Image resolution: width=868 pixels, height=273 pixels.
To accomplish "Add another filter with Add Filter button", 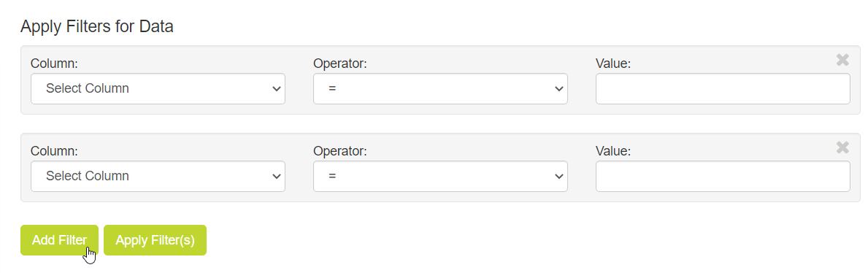I will (59, 240).
